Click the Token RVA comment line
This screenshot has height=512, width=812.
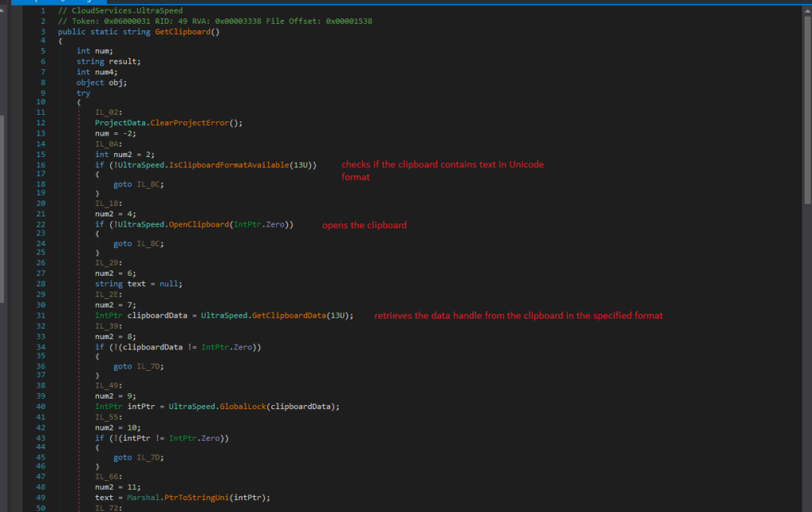(x=214, y=21)
